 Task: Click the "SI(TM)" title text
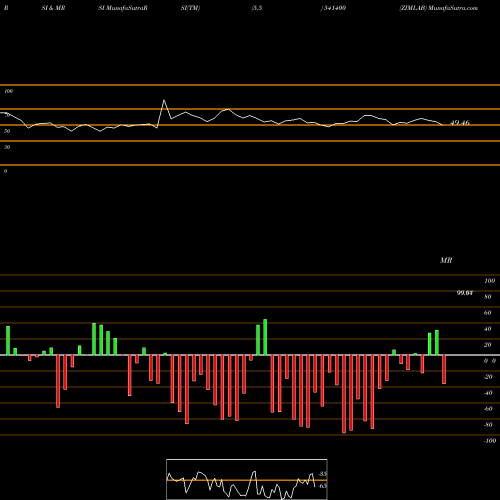[x=190, y=8]
